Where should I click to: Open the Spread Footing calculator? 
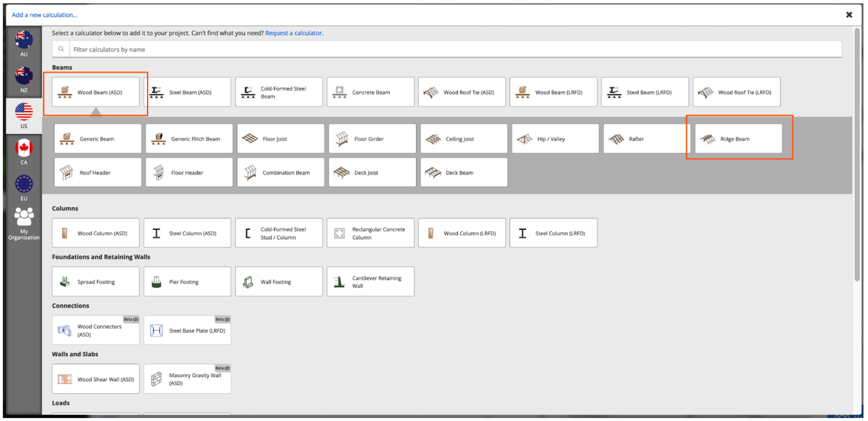(x=96, y=282)
